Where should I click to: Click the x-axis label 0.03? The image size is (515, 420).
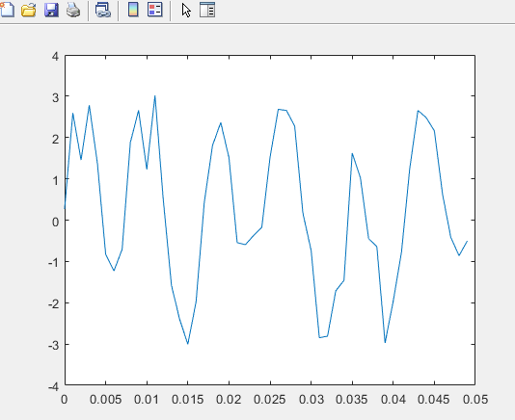pyautogui.click(x=312, y=400)
